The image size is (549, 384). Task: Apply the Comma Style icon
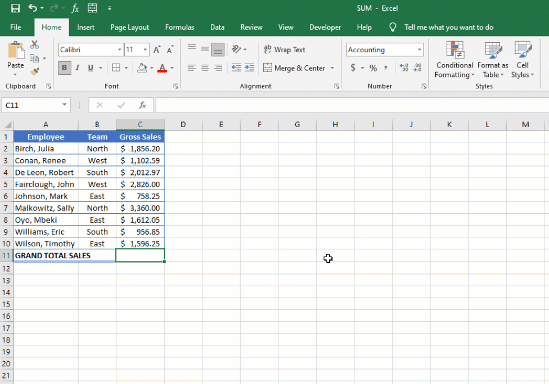click(386, 68)
